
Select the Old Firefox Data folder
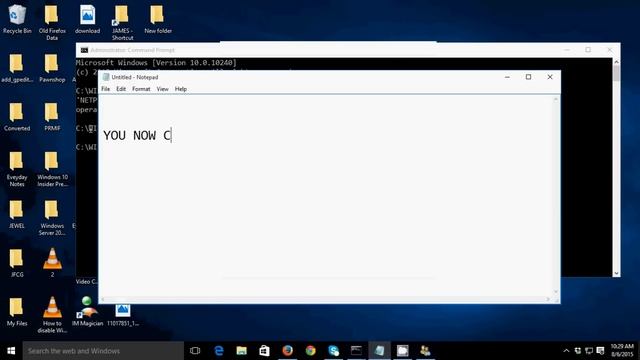click(52, 22)
